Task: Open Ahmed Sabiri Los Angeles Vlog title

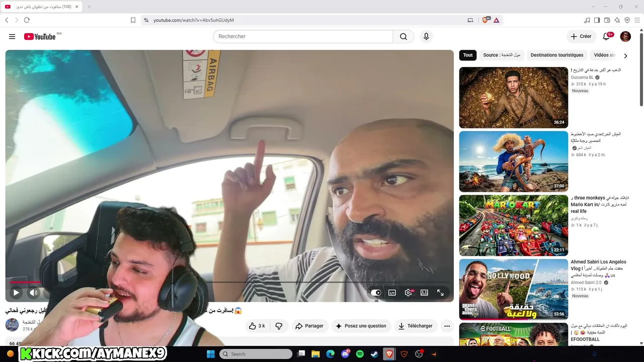Action: coord(599,268)
